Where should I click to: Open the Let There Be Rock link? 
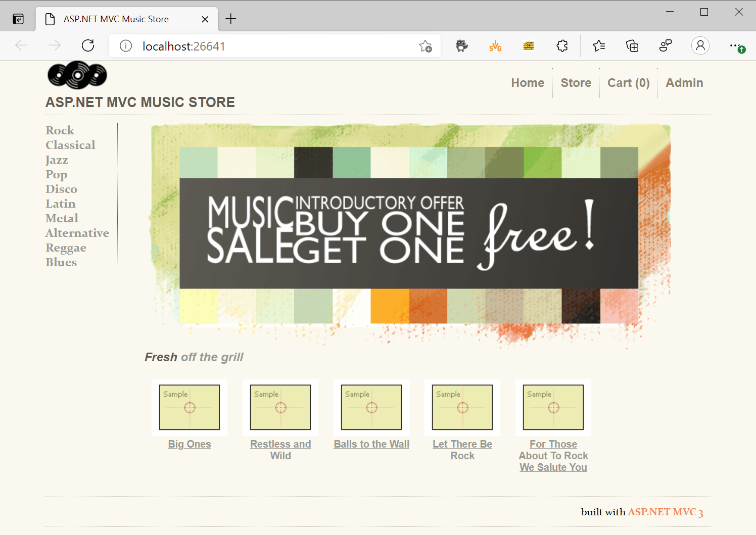point(462,450)
